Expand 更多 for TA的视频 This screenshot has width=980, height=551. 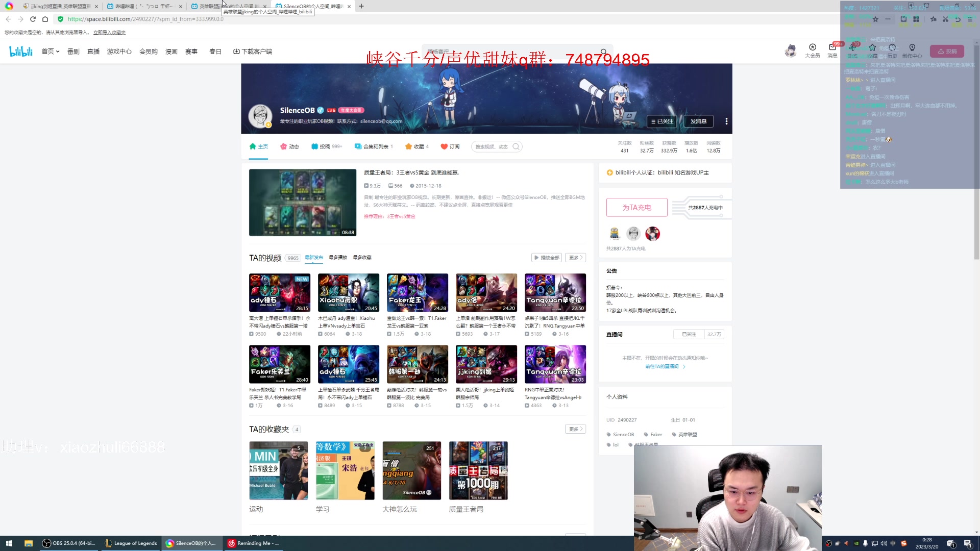tap(575, 258)
